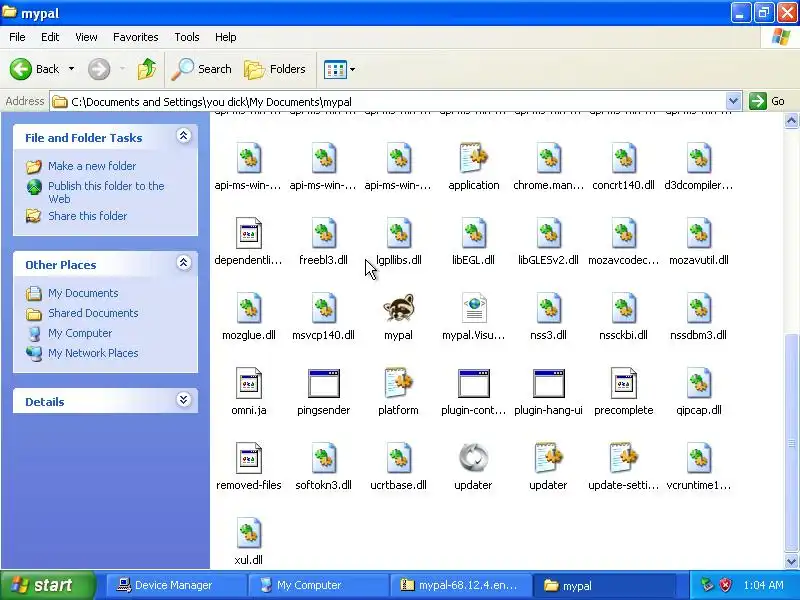Open the Tools menu
This screenshot has width=800, height=600.
pyautogui.click(x=187, y=37)
